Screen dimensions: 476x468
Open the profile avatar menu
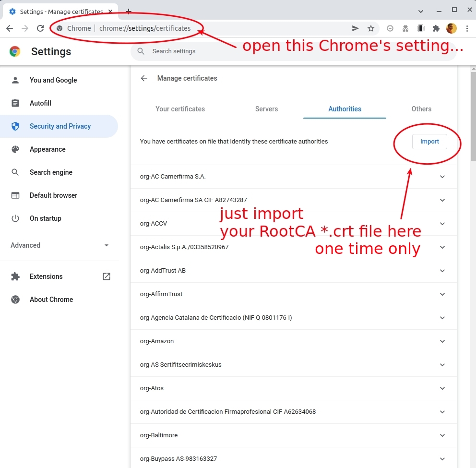(x=452, y=28)
